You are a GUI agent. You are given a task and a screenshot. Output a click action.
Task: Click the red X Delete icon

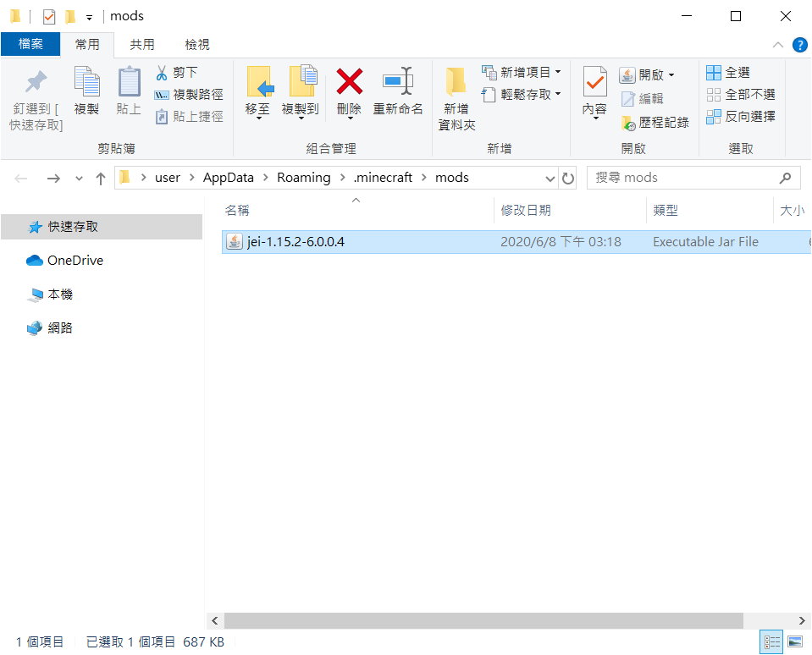pyautogui.click(x=349, y=82)
